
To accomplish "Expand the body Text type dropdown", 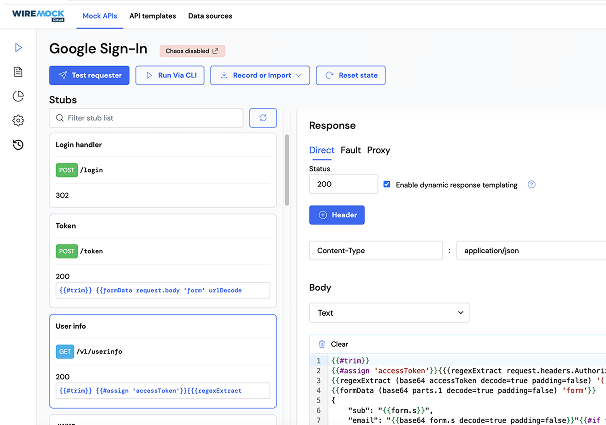I will pyautogui.click(x=388, y=313).
